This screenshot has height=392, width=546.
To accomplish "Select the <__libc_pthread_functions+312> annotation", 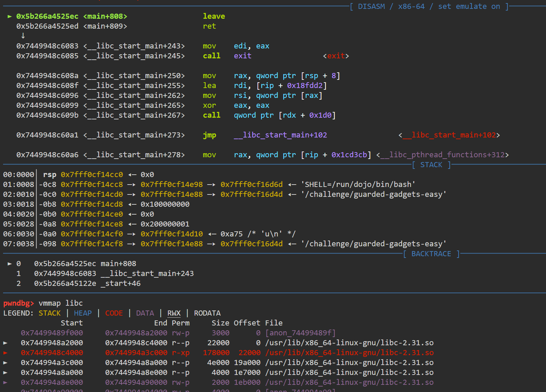I will point(443,155).
